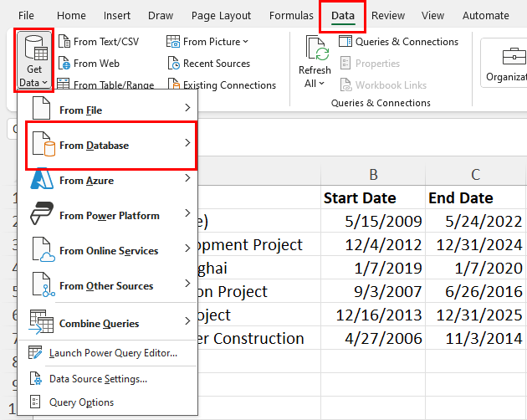Switch to the Home tab
527x420 pixels.
(x=71, y=15)
